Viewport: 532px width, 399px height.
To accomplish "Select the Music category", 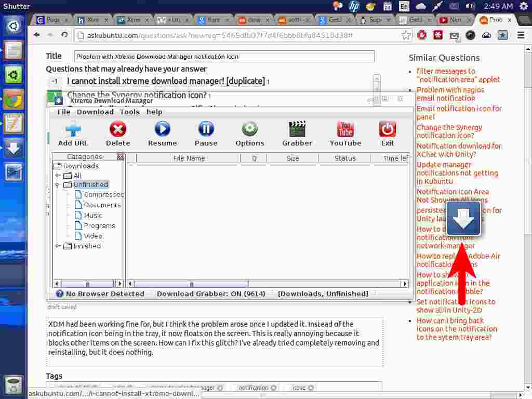I will [x=92, y=215].
